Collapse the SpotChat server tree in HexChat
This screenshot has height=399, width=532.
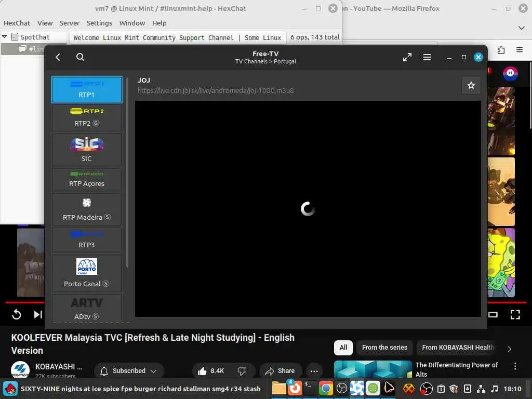pos(4,37)
